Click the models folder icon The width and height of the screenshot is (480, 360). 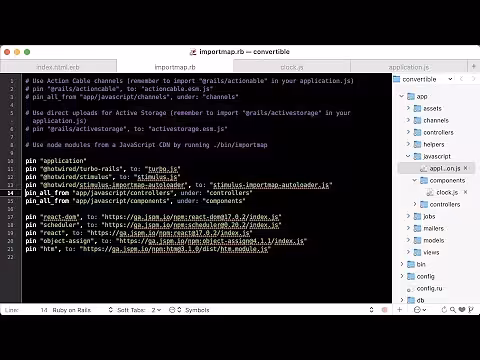click(x=417, y=240)
